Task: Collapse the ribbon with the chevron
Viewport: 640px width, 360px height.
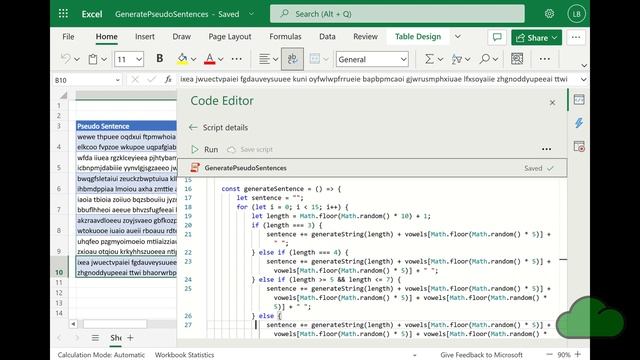Action: click(x=584, y=66)
